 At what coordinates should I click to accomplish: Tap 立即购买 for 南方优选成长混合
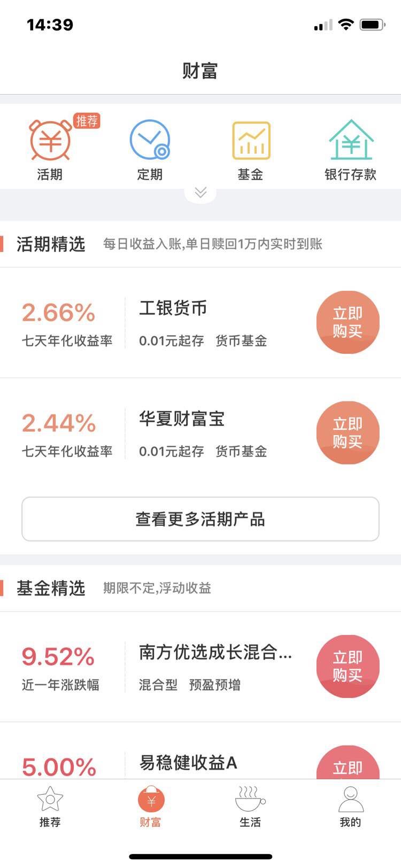pyautogui.click(x=348, y=666)
